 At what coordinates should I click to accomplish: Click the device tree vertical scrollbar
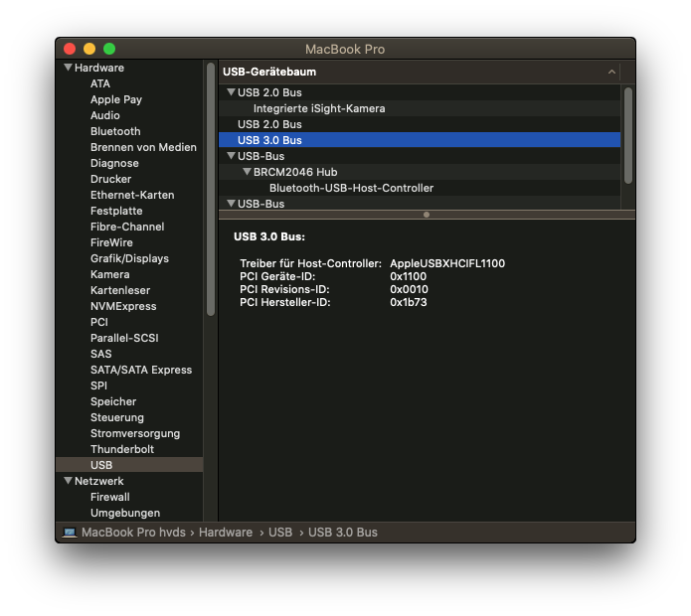(x=628, y=135)
